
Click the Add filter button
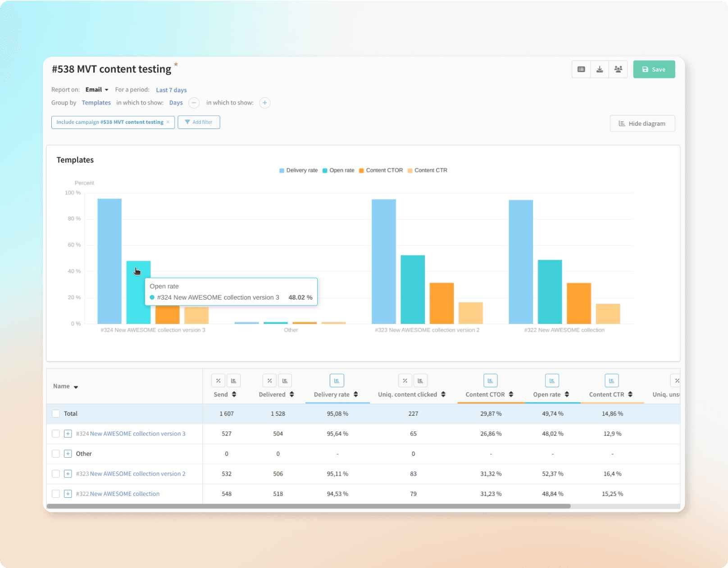coord(199,122)
